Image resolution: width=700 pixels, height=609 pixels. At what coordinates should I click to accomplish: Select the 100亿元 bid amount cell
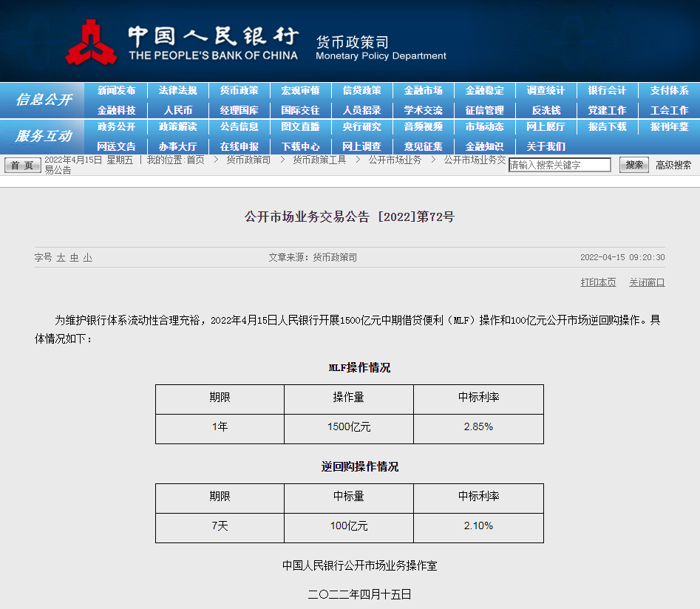(349, 528)
